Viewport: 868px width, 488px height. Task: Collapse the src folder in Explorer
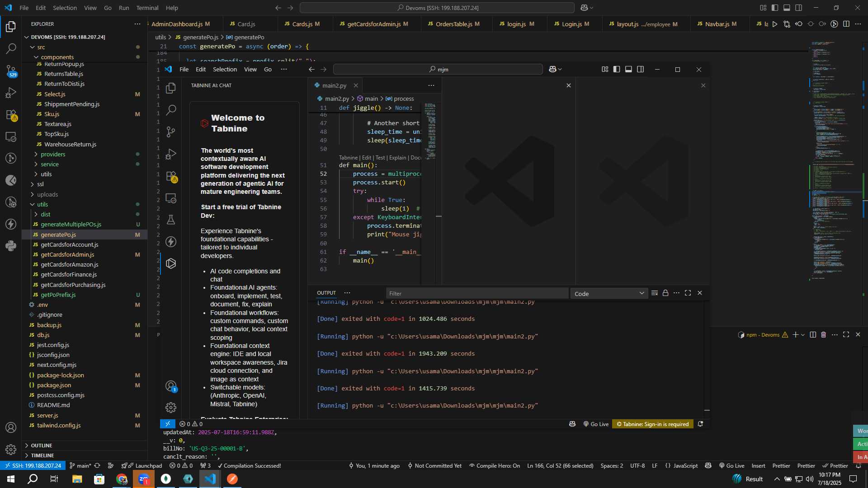85,47
